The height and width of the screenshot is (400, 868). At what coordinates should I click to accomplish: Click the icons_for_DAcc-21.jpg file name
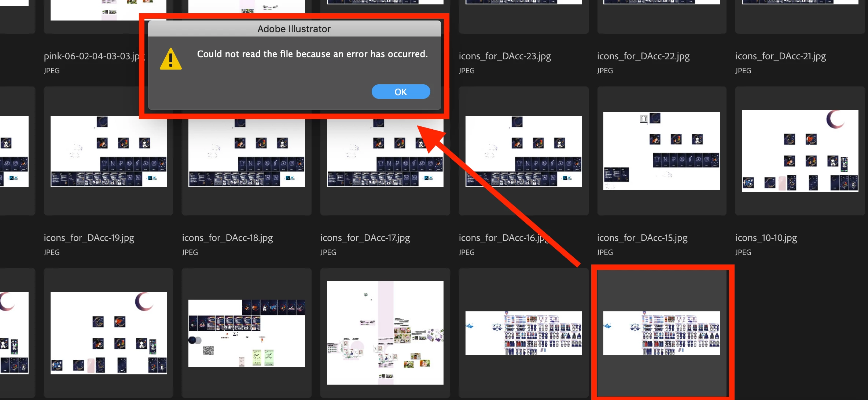pyautogui.click(x=780, y=56)
